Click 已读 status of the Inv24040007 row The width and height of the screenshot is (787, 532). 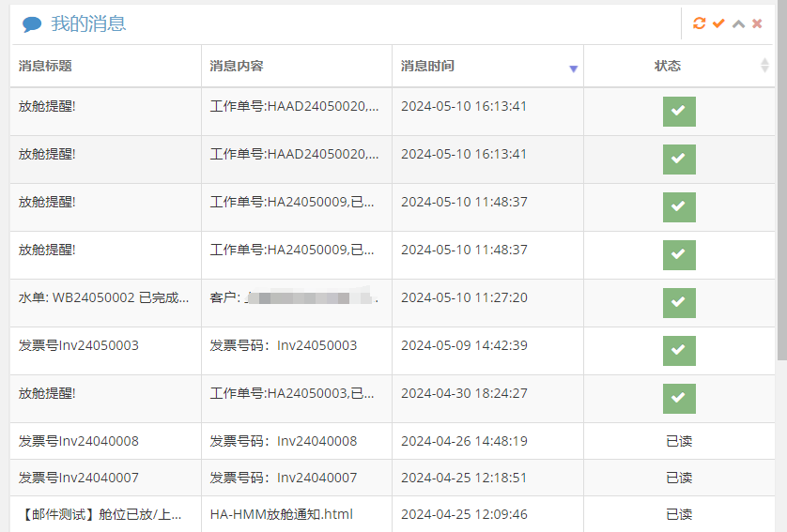[x=679, y=478]
